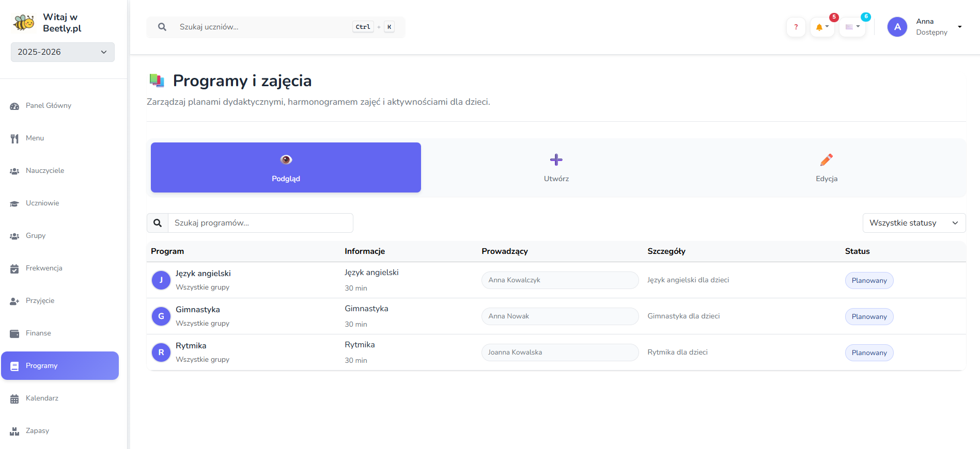Click the plus icon in Utwórz tab
Screen dimensions: 980x449
point(556,160)
